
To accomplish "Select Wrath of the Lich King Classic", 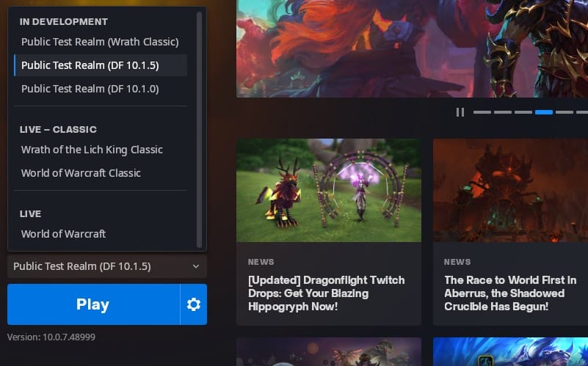I will click(100, 150).
